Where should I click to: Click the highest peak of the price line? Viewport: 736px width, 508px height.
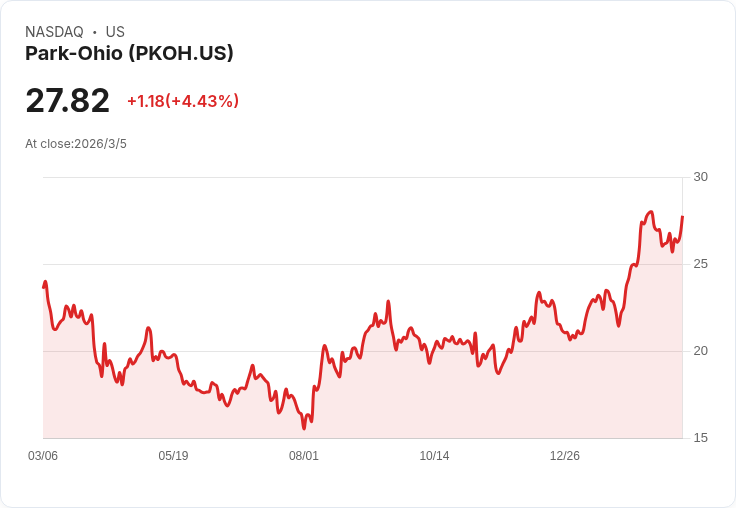coord(650,212)
